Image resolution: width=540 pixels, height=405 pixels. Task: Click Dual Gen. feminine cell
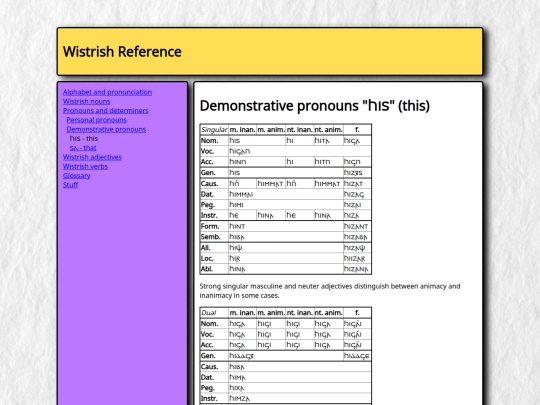coord(357,356)
